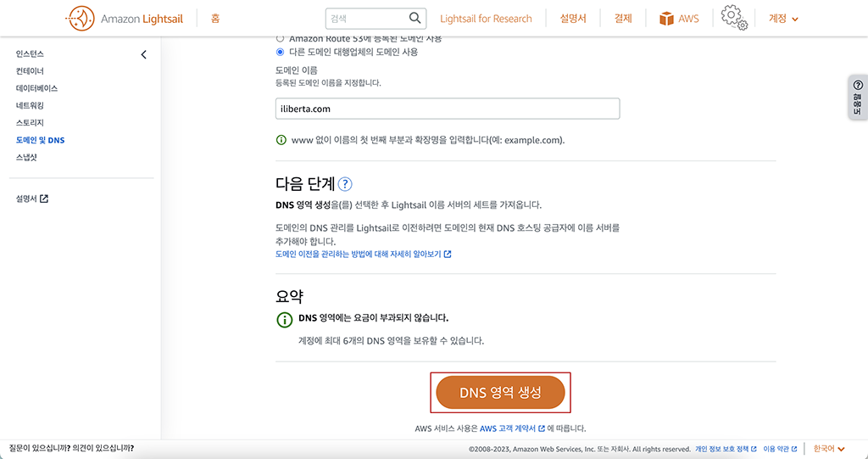Open the external-link icon beside sidebar 설명서
The image size is (868, 459).
[44, 199]
